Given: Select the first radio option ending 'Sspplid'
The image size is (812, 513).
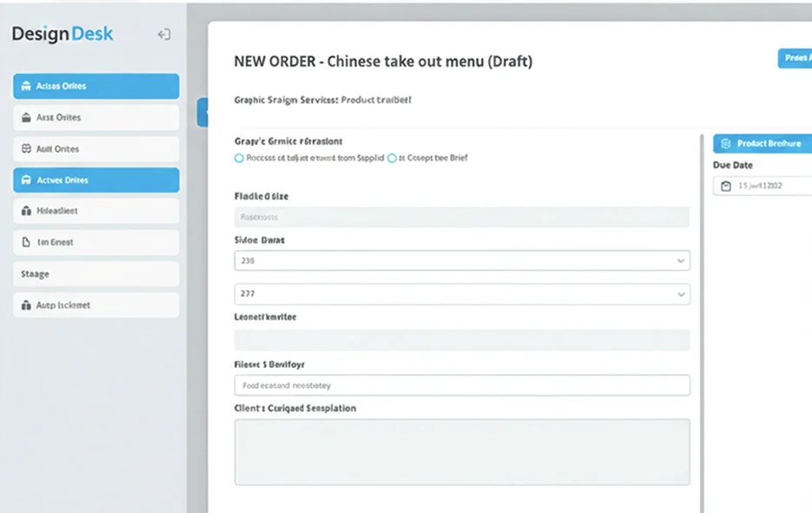Looking at the screenshot, I should point(239,158).
